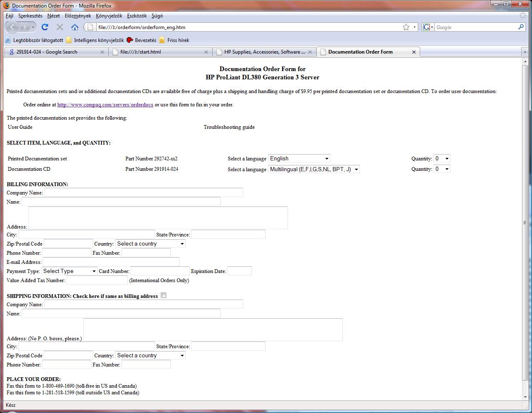Screen dimensions: 532x413
Task: Switch to the Google Search tab
Action: [54, 52]
